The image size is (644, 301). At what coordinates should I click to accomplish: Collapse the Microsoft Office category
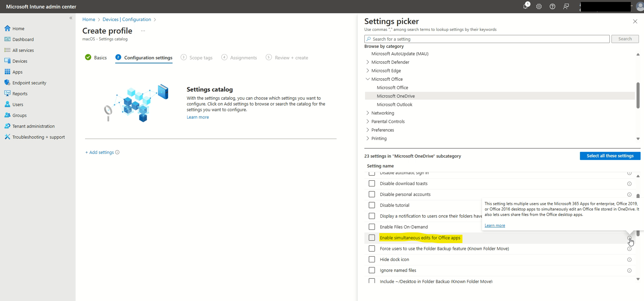coord(368,79)
